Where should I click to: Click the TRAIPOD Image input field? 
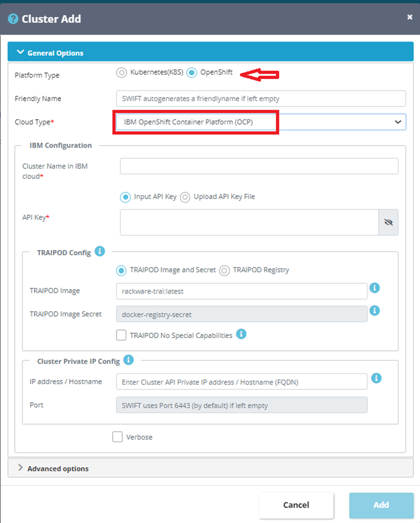click(242, 291)
